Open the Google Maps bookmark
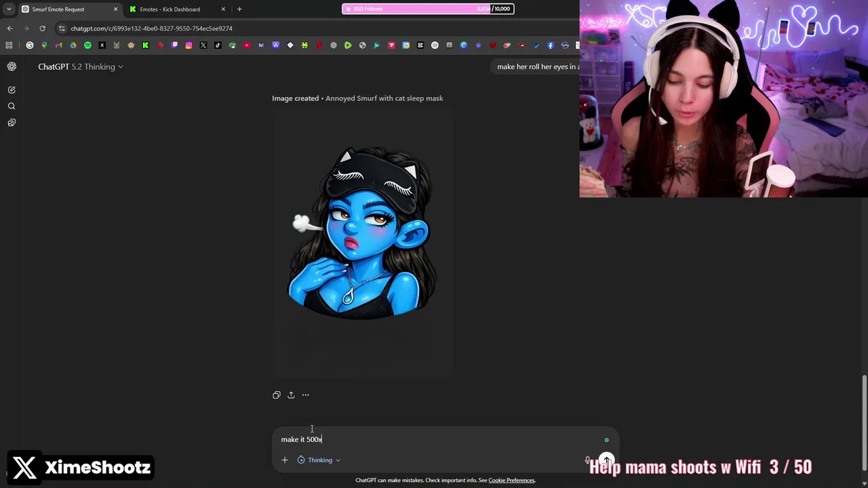The height and width of the screenshot is (488, 868). click(44, 45)
